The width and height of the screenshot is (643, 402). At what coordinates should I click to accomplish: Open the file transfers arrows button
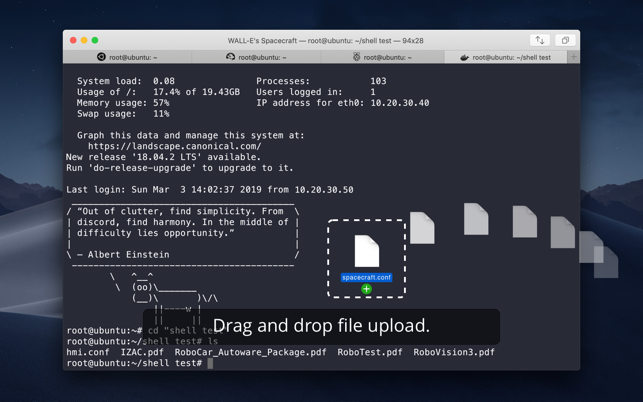click(540, 41)
